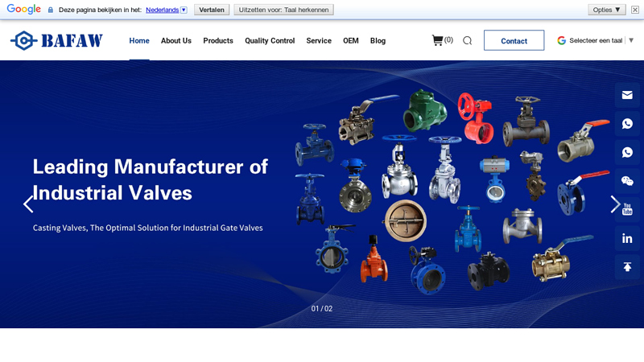Click Uitzetten voor: Taal herkennen button
This screenshot has height=362, width=644.
283,10
